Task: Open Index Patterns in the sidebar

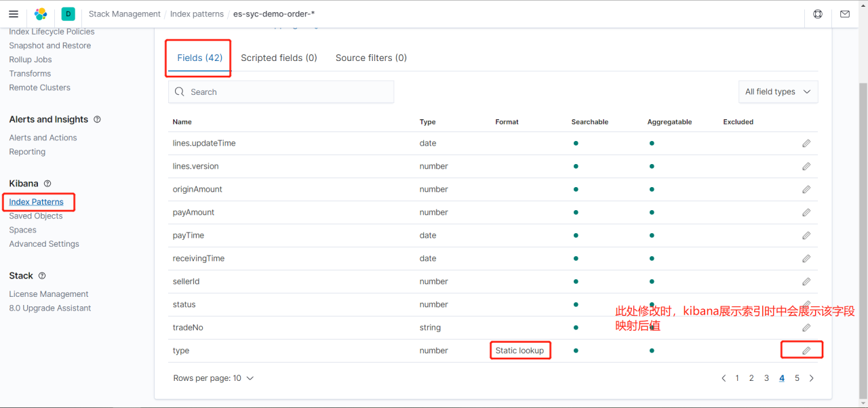Action: (x=37, y=202)
